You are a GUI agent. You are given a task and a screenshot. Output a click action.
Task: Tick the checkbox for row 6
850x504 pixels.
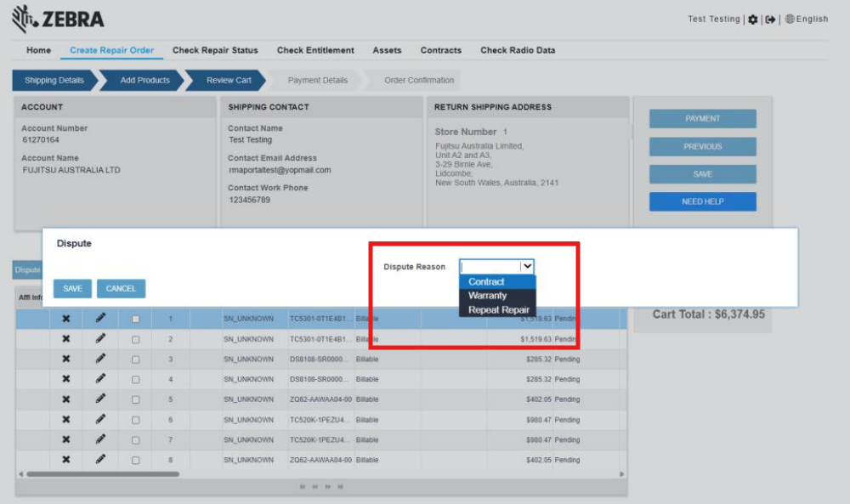[135, 421]
